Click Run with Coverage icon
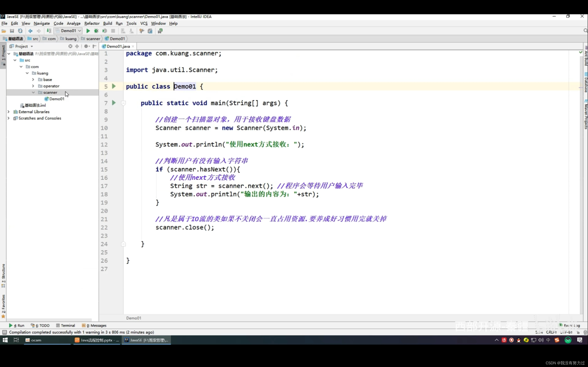 pos(105,31)
